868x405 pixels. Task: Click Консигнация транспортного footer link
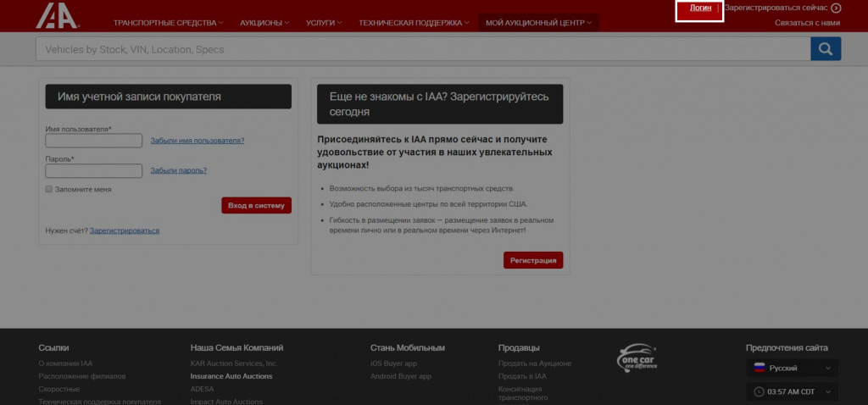point(523,393)
